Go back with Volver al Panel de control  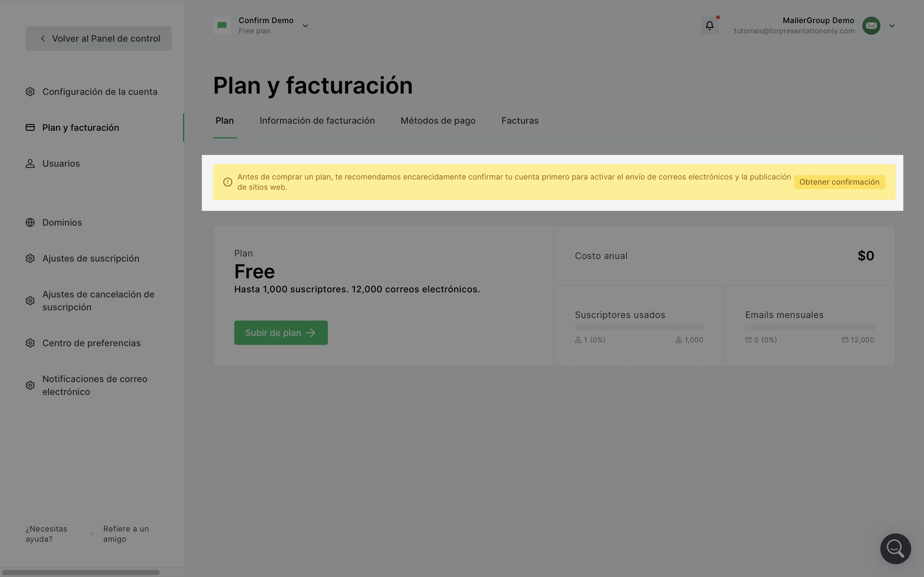coord(98,38)
